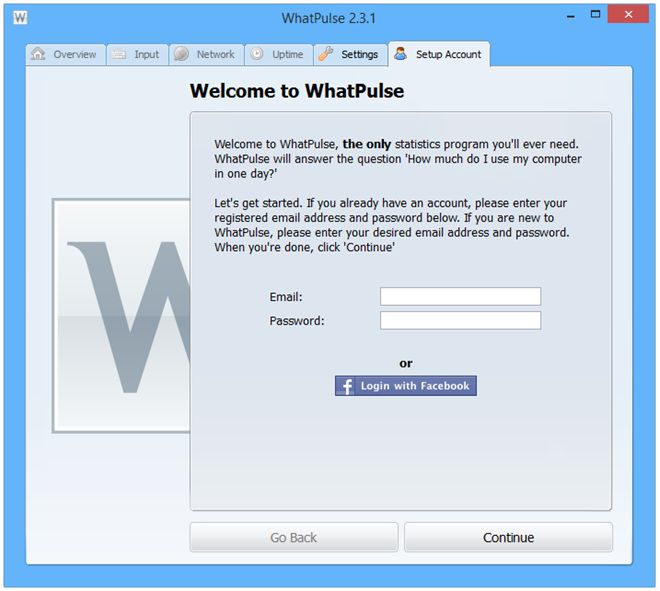
Task: Close the WhatPulse window
Action: coord(628,15)
